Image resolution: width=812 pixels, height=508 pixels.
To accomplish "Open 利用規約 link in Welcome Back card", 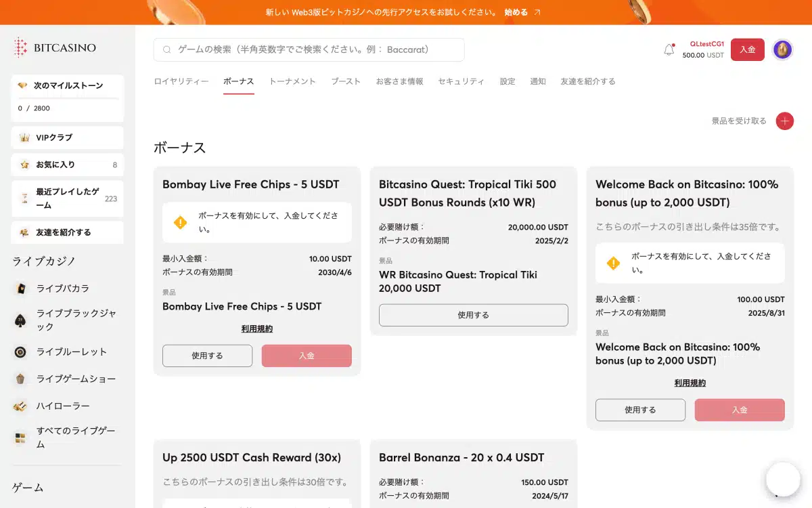I will pyautogui.click(x=690, y=383).
